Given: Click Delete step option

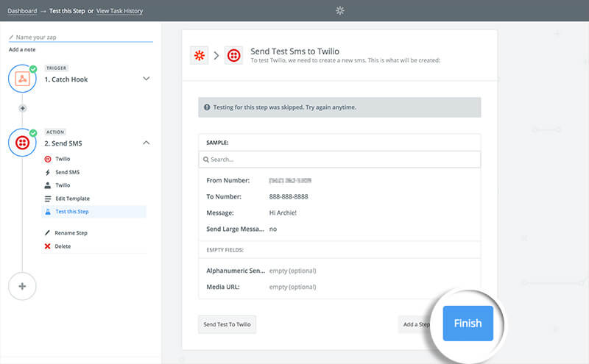Looking at the screenshot, I should [x=63, y=246].
